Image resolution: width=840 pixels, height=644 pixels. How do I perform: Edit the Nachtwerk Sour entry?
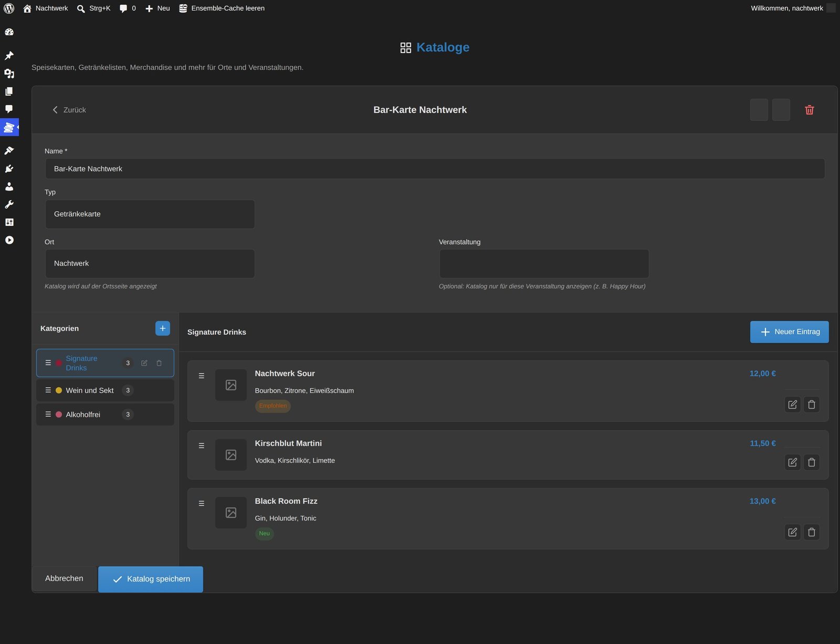[x=793, y=404]
